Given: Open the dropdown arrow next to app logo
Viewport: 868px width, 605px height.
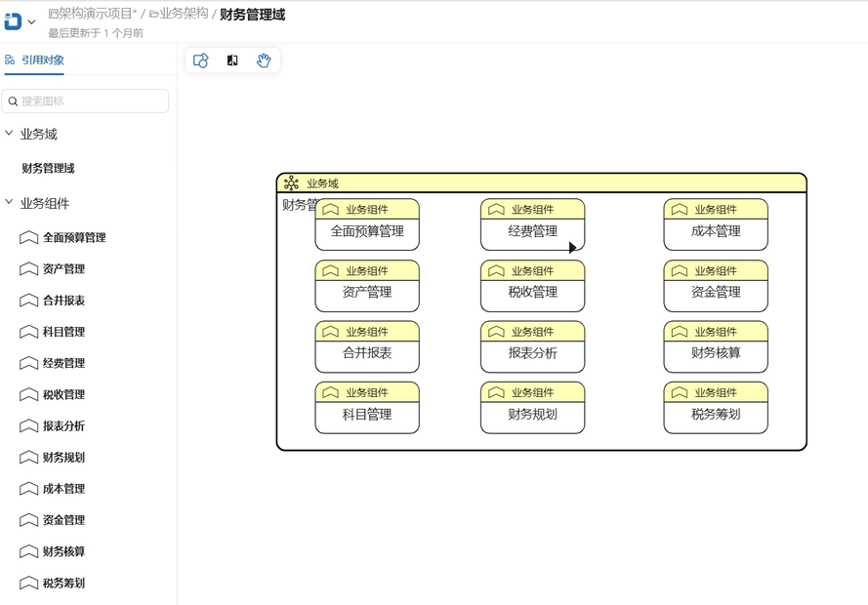Looking at the screenshot, I should [x=31, y=22].
